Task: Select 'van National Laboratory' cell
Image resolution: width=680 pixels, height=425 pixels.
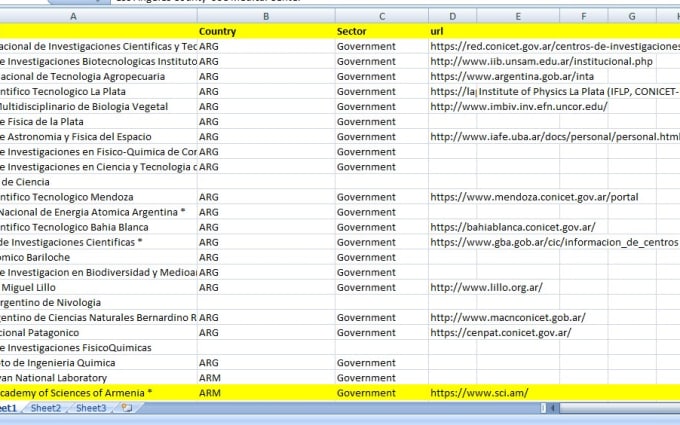Action: tap(98, 378)
